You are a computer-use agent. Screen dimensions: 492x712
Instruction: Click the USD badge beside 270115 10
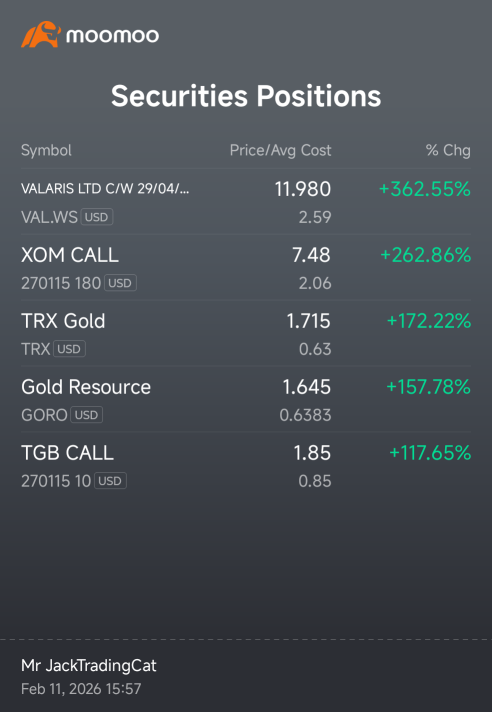point(110,480)
